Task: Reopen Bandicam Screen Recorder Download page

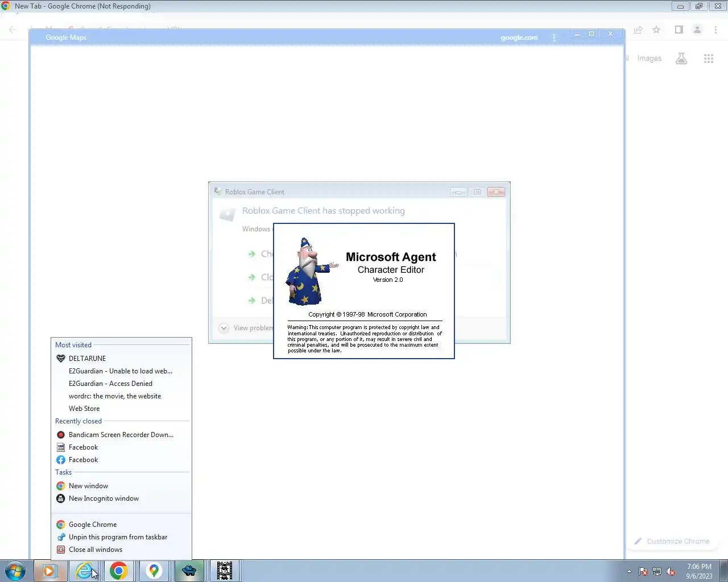Action: 121,435
